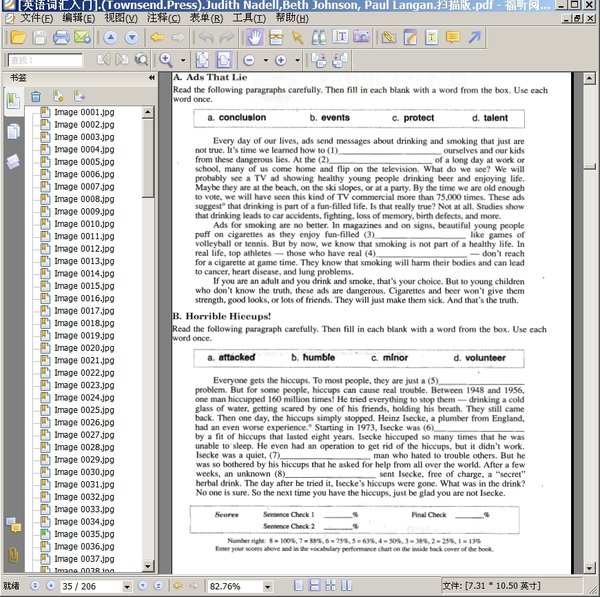Click the 查找 search input field
This screenshot has height=597, width=600.
[x=45, y=60]
